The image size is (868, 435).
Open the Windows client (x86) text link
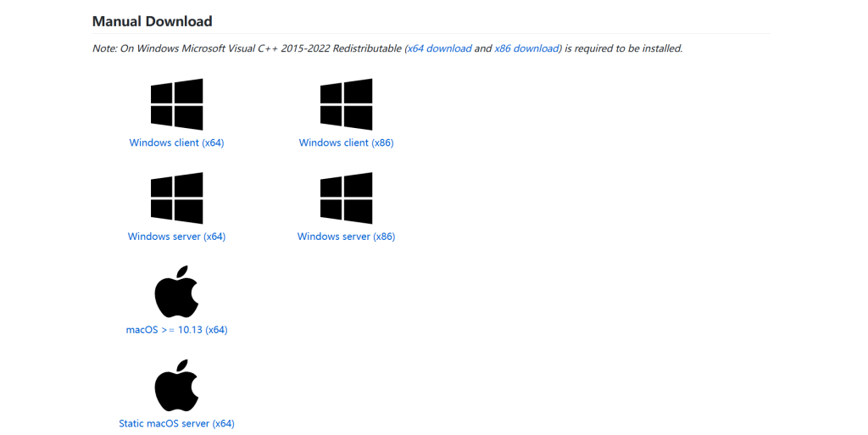click(346, 143)
